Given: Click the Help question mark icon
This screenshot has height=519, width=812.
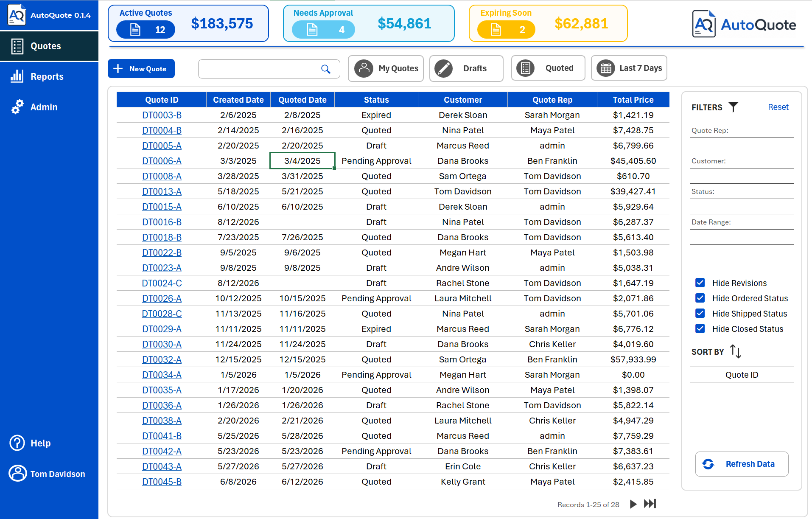Looking at the screenshot, I should (17, 443).
